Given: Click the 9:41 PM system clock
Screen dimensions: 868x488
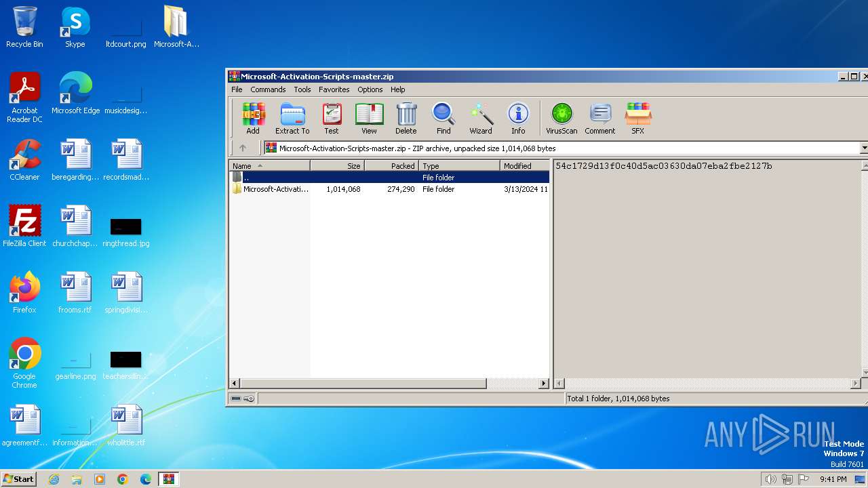Looking at the screenshot, I should pyautogui.click(x=833, y=479).
